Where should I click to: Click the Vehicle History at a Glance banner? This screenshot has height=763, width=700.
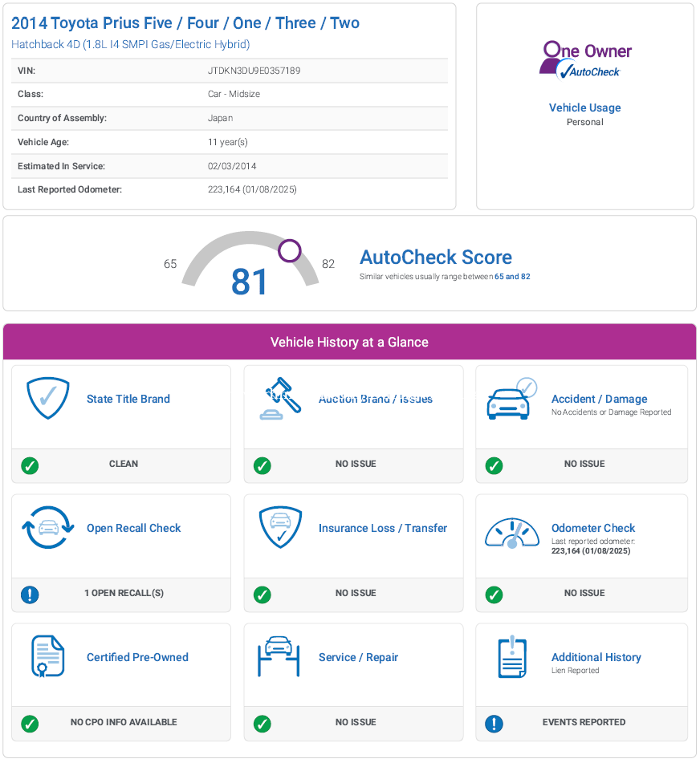click(x=349, y=342)
